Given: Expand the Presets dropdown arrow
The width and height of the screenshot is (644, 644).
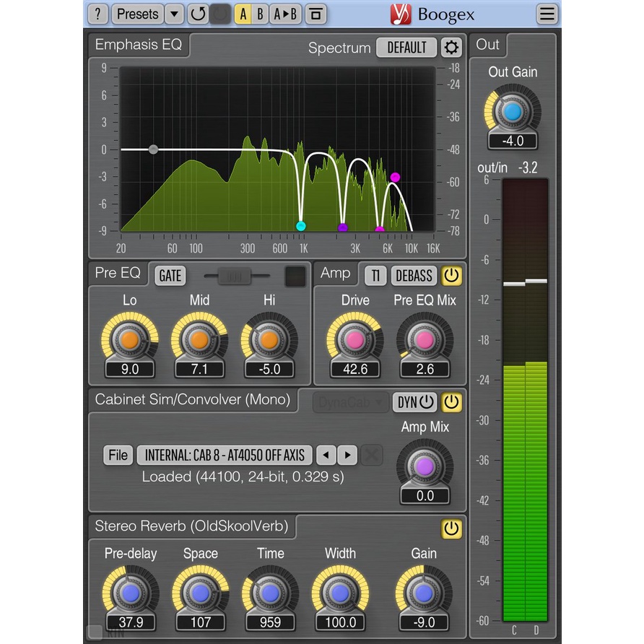Looking at the screenshot, I should point(174,14).
